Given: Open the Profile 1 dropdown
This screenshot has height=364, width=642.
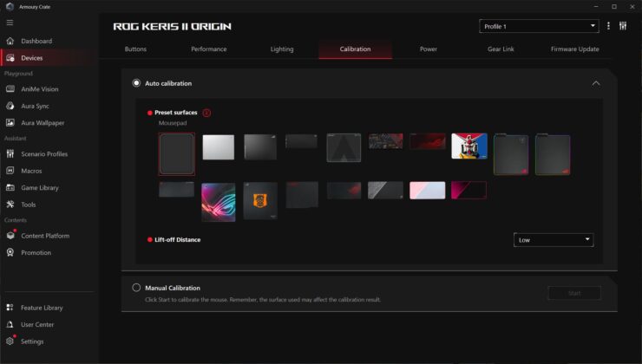Looking at the screenshot, I should 539,26.
